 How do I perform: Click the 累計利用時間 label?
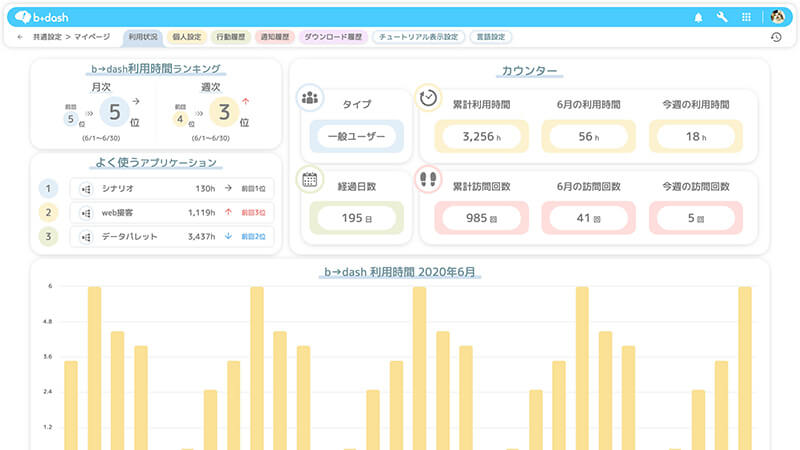coord(481,105)
